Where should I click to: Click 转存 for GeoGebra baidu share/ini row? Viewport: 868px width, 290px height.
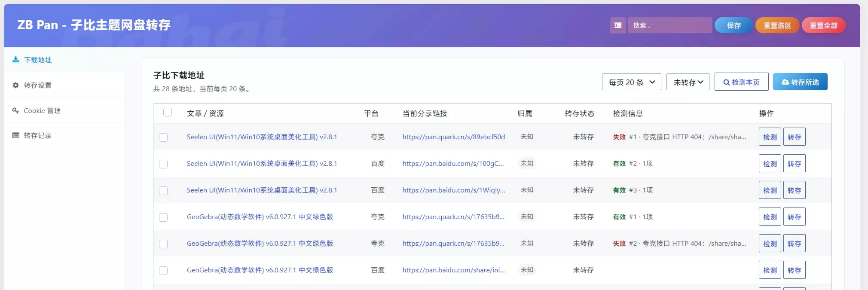(794, 270)
